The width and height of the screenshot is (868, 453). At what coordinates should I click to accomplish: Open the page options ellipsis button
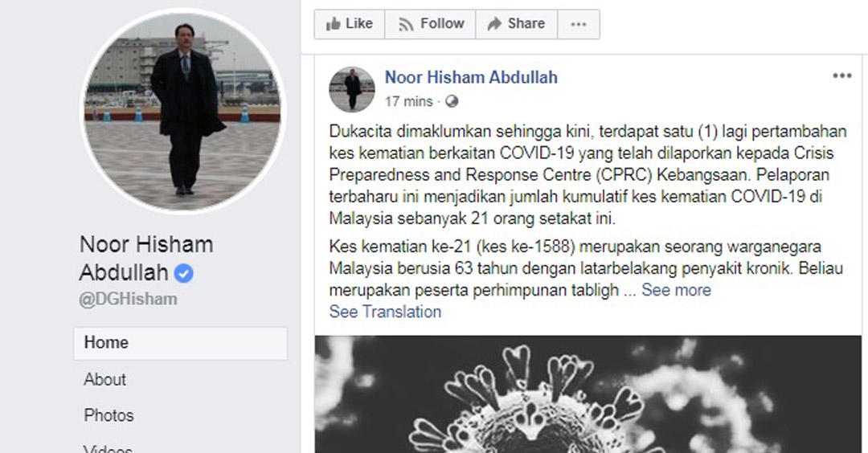pyautogui.click(x=579, y=24)
